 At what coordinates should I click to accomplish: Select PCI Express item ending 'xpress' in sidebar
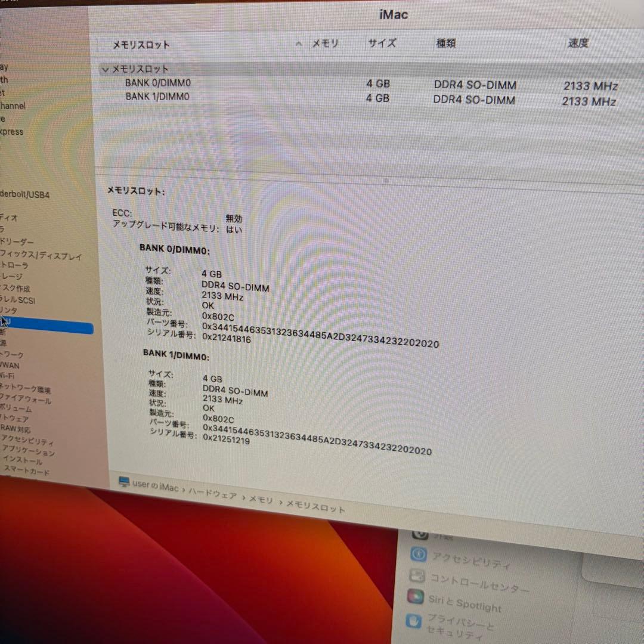pos(11,131)
